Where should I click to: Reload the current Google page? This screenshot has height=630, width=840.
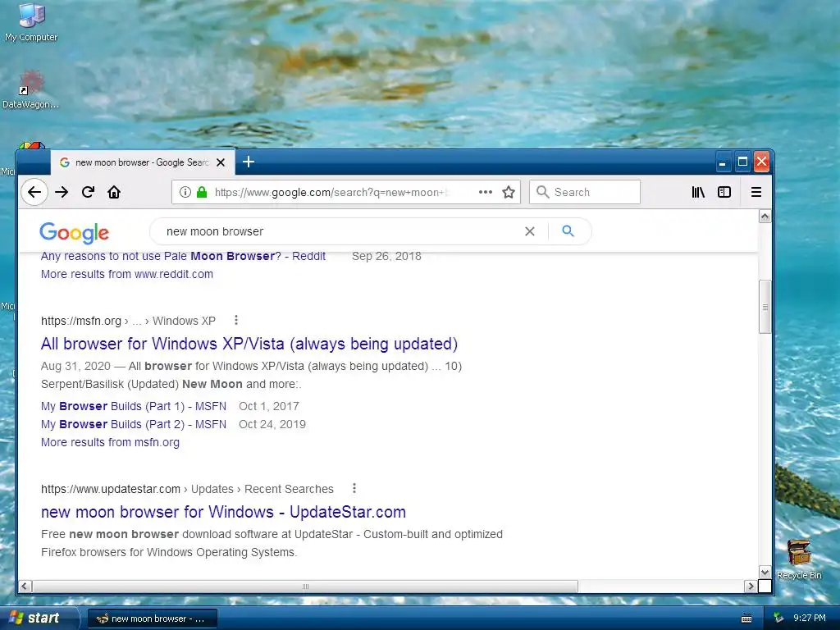coord(88,192)
